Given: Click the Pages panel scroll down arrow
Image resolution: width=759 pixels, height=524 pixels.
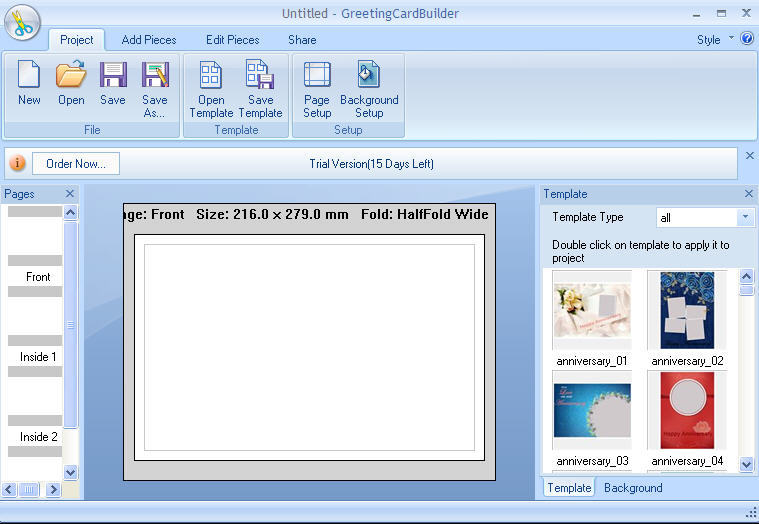Looking at the screenshot, I should 71,472.
